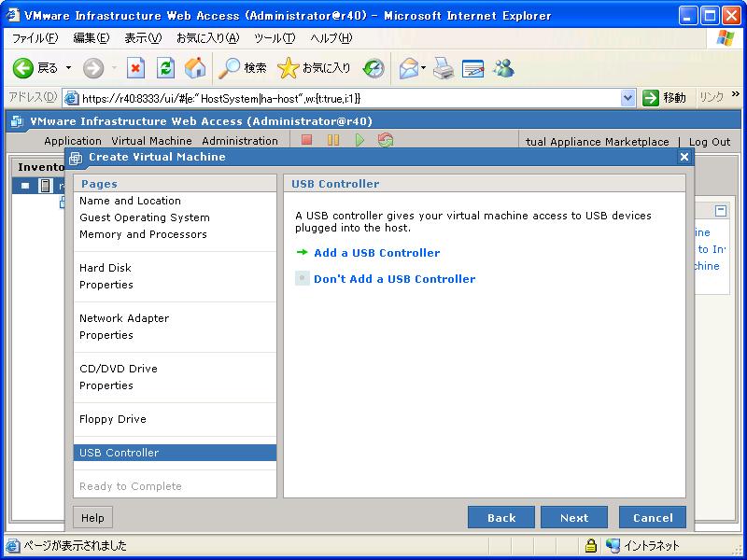
Task: Go to the Guest Operating System page
Action: pos(145,217)
